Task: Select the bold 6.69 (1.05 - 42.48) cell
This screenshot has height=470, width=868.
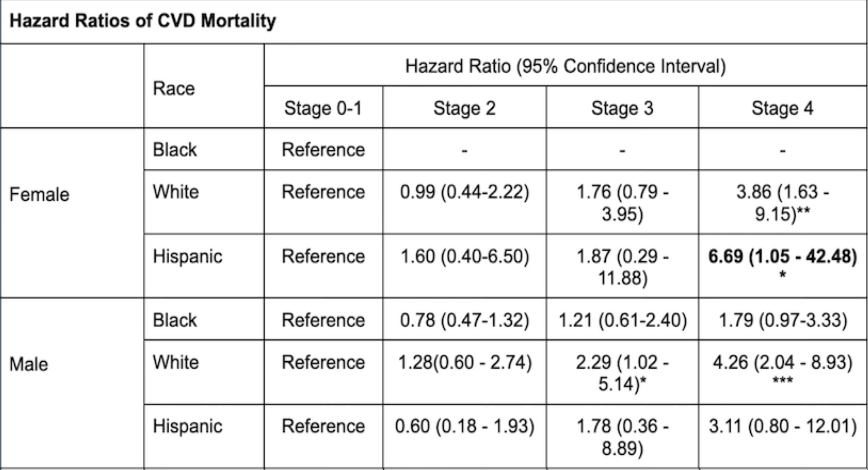Action: (782, 257)
